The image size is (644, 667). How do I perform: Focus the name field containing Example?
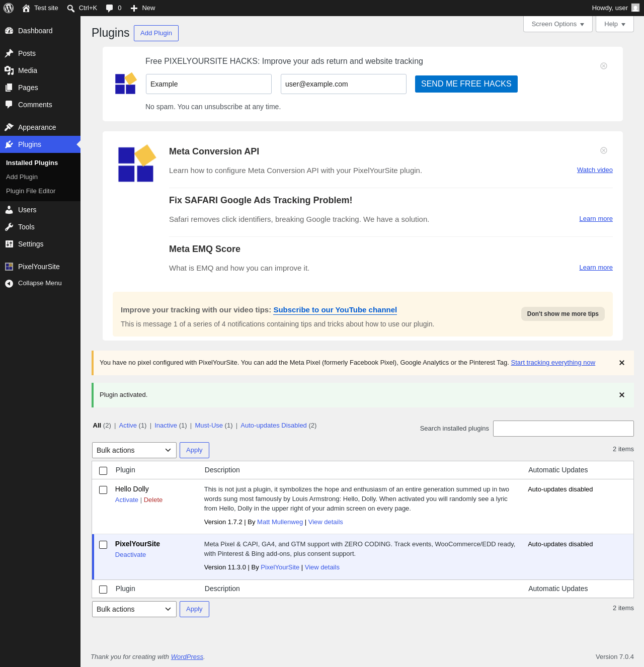[x=209, y=84]
